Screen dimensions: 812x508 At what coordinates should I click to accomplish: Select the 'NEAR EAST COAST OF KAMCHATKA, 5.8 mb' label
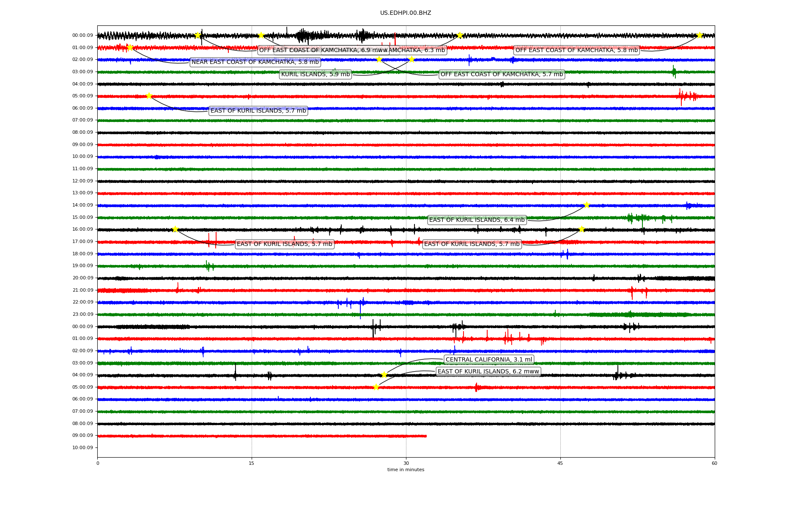coord(255,62)
